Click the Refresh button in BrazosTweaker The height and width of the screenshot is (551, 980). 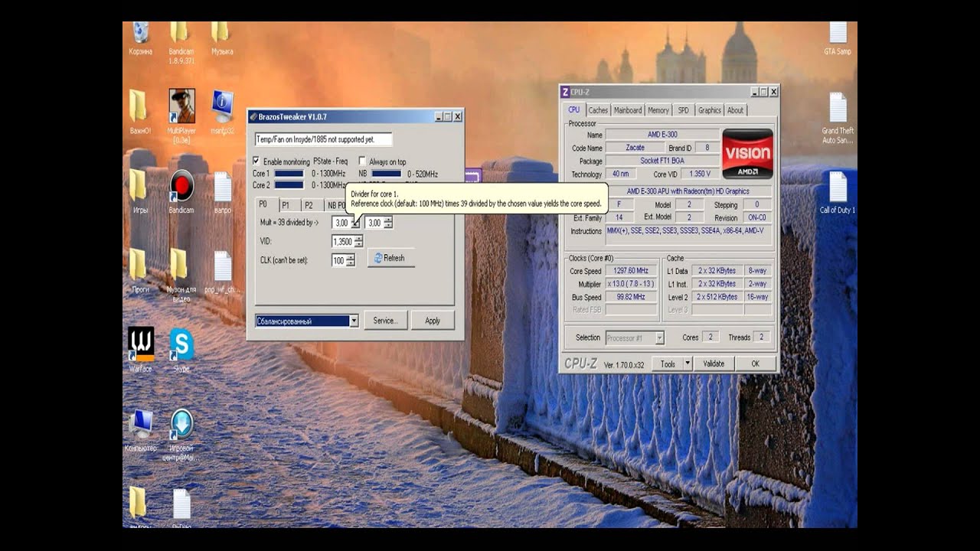coord(391,258)
